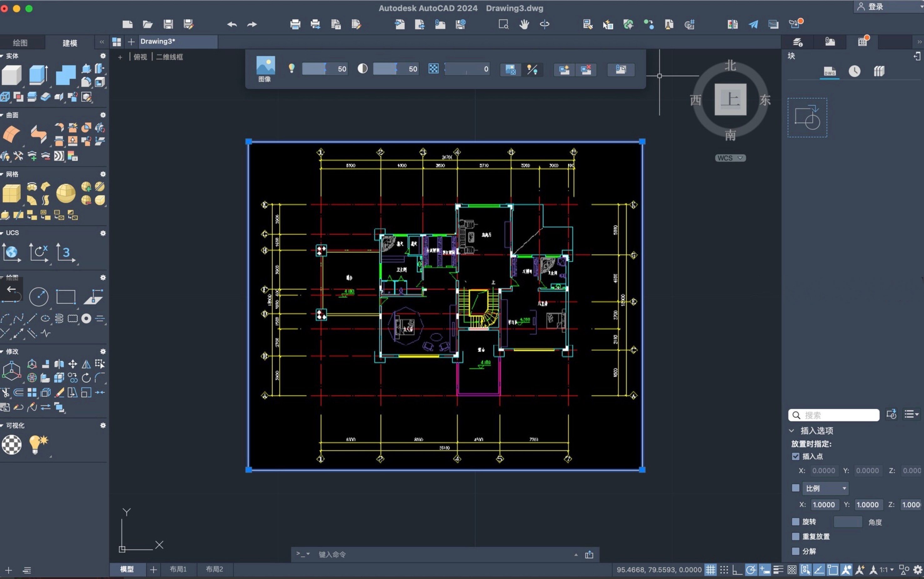
Task: Enable the 旋转 checkbox
Action: (x=796, y=521)
